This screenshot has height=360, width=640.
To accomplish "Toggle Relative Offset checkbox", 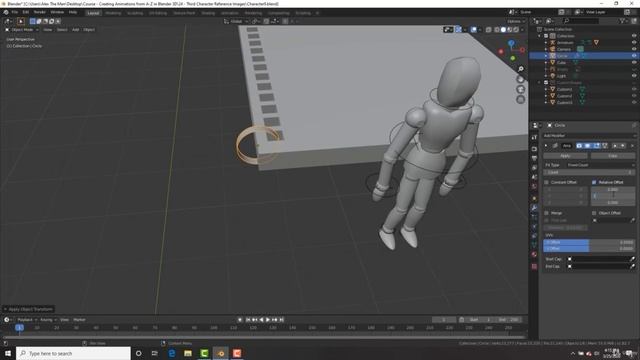I will click(594, 182).
